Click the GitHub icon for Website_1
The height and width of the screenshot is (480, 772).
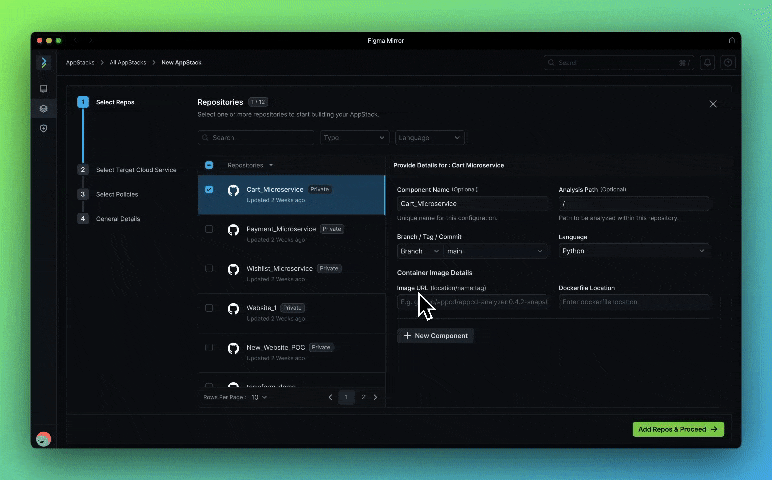pos(233,308)
